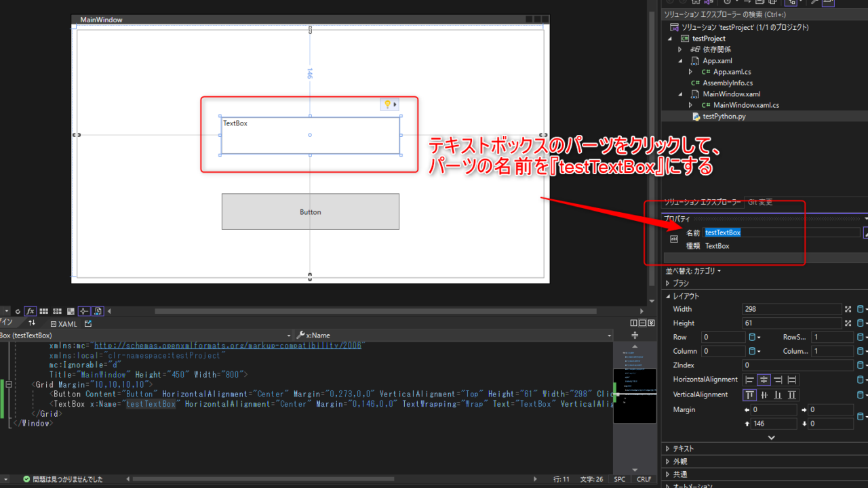Click the 問題は見つかりませんでした status indicator

click(62, 479)
